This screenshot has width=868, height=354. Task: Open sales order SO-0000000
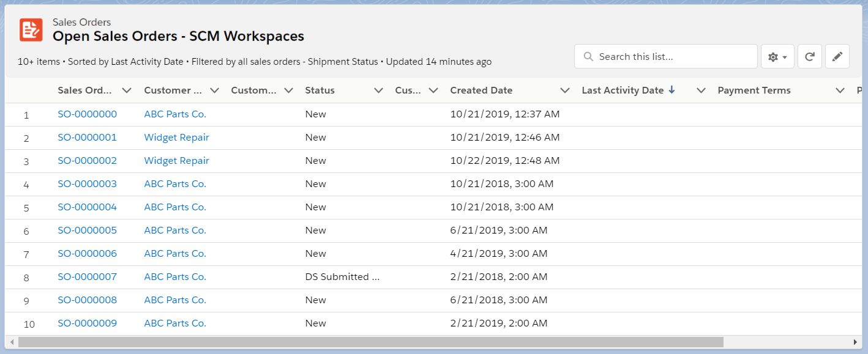click(87, 114)
